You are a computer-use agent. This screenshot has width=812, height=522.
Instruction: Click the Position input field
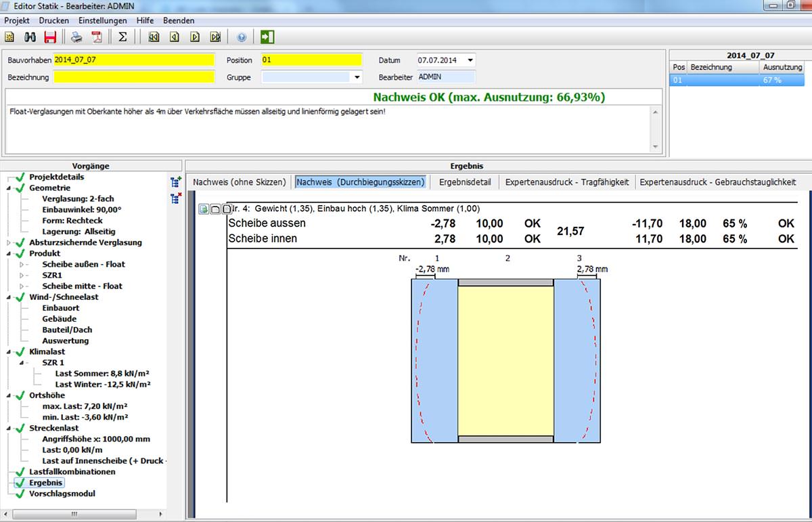point(311,60)
